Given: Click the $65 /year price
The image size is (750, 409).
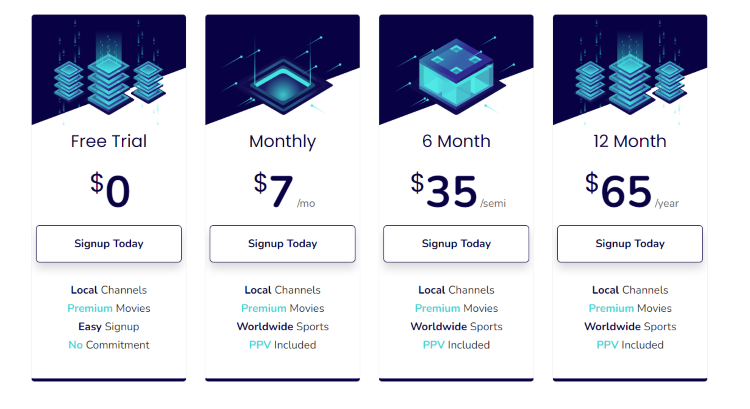Looking at the screenshot, I should pos(630,190).
